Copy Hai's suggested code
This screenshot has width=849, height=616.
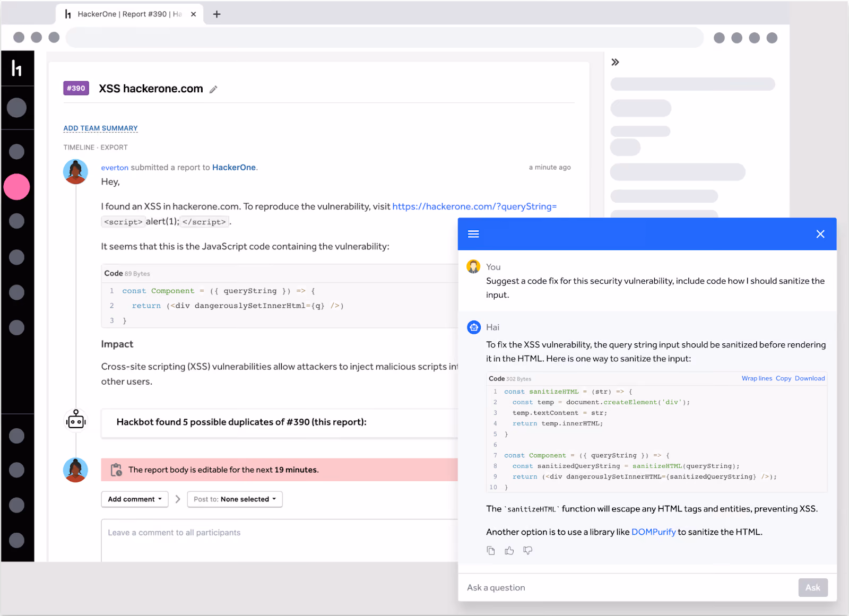click(783, 378)
